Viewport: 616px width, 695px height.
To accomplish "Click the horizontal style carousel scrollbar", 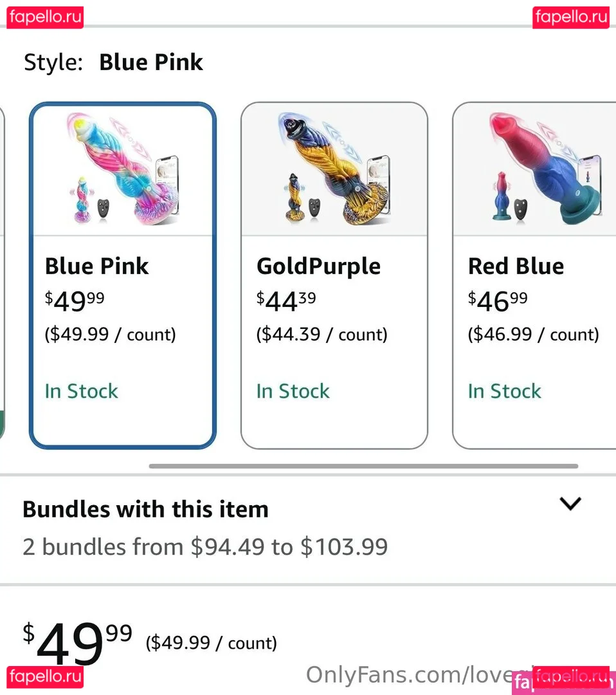I will coord(363,466).
